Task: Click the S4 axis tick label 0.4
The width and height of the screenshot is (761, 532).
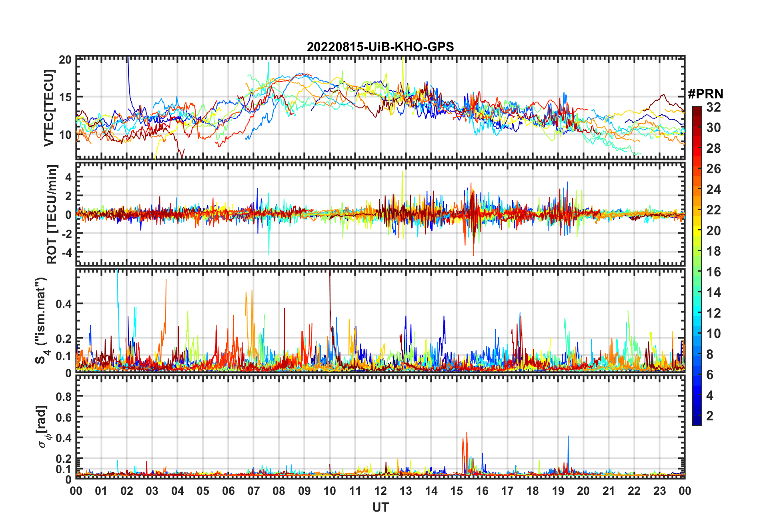Action: click(64, 304)
